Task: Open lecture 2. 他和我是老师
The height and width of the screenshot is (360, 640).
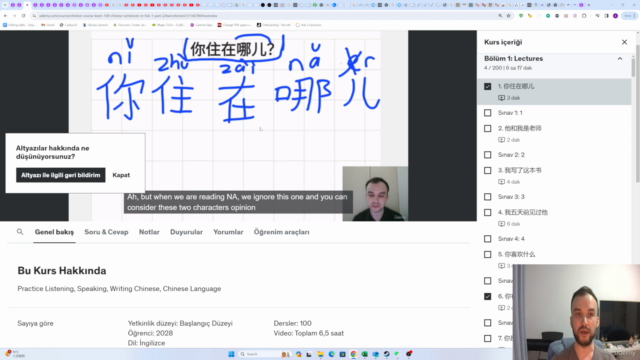Action: (x=520, y=129)
